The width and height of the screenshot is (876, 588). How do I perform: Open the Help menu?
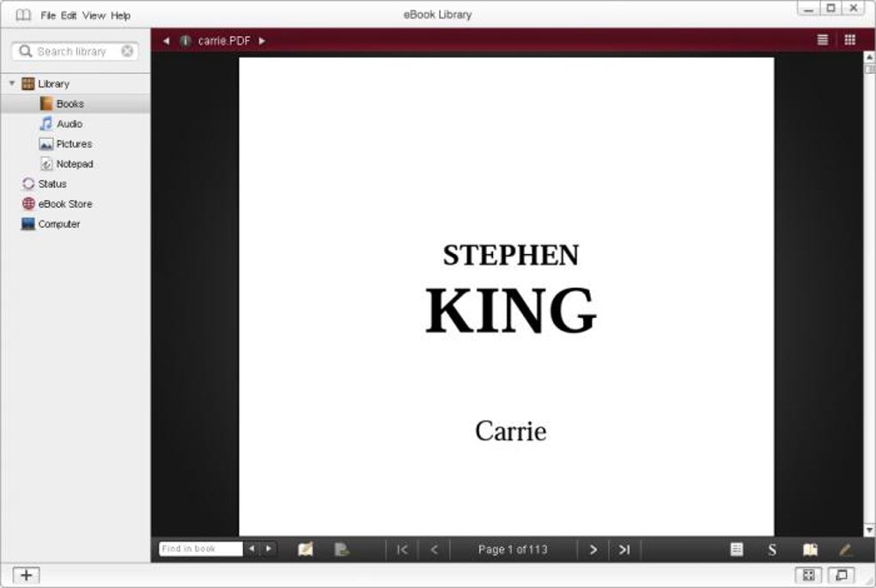point(121,15)
